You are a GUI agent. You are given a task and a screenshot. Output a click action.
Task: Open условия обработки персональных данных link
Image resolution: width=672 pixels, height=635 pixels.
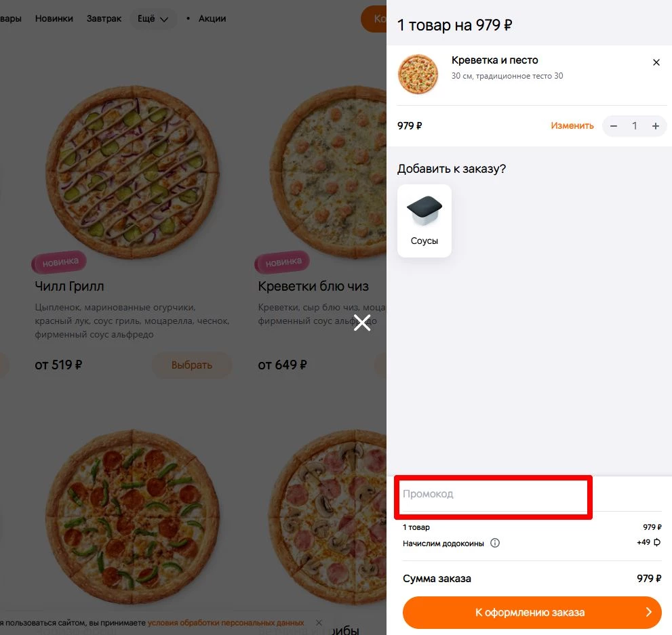coord(226,622)
